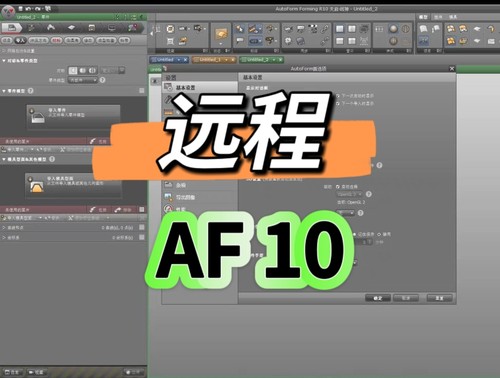Image resolution: width=500 pixels, height=378 pixels.
Task: Click the circled square fit-view ribbon icon
Action: (x=170, y=29)
